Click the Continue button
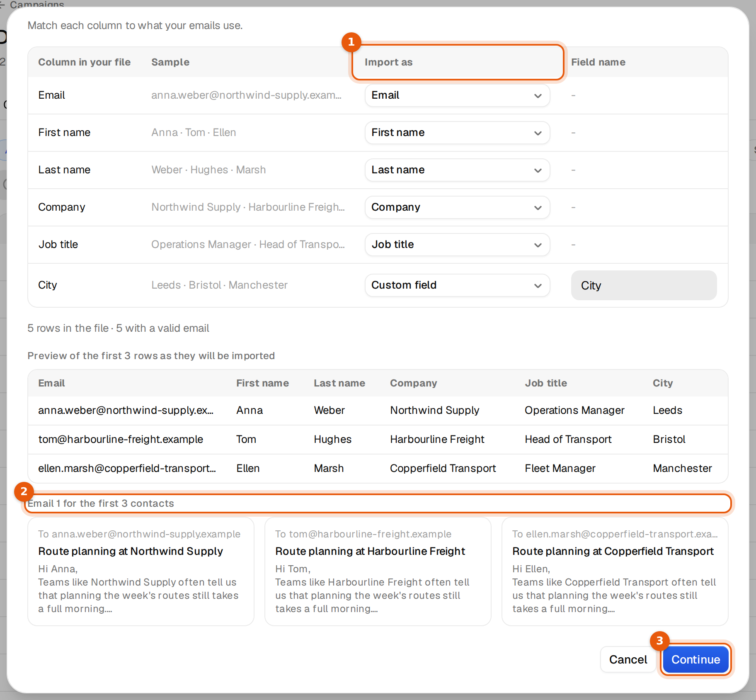 (695, 659)
